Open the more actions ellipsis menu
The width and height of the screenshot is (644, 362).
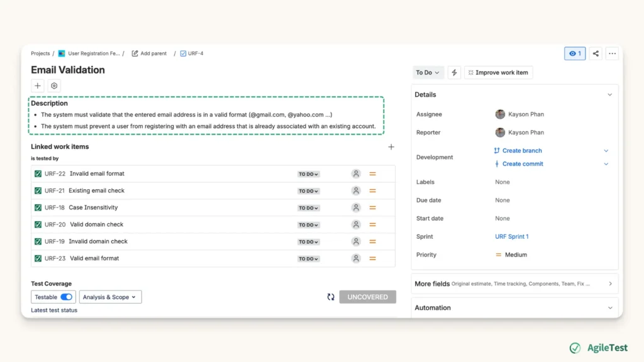(x=612, y=53)
